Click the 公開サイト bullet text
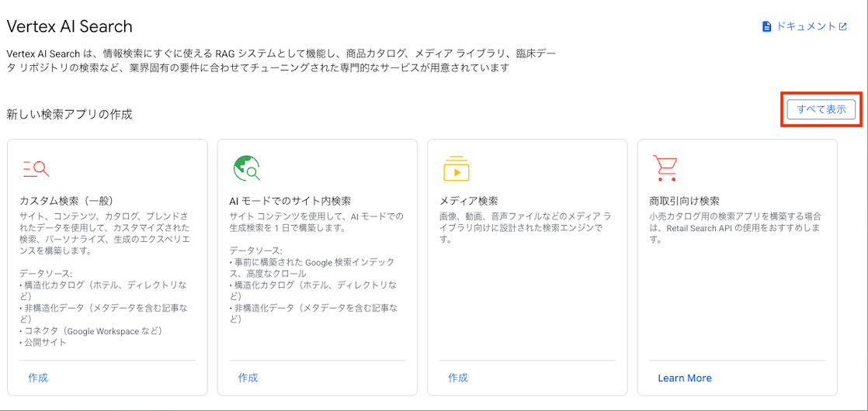The height and width of the screenshot is (411, 868). (x=43, y=342)
